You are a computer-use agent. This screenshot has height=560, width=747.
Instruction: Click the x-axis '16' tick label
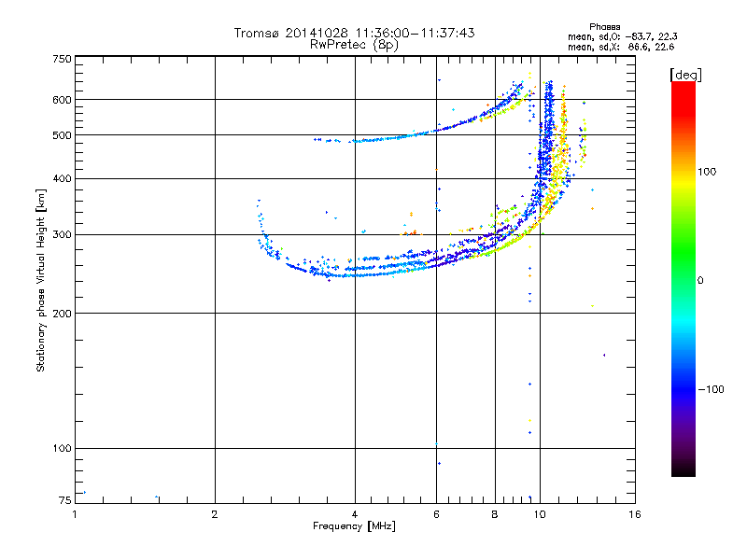point(635,514)
